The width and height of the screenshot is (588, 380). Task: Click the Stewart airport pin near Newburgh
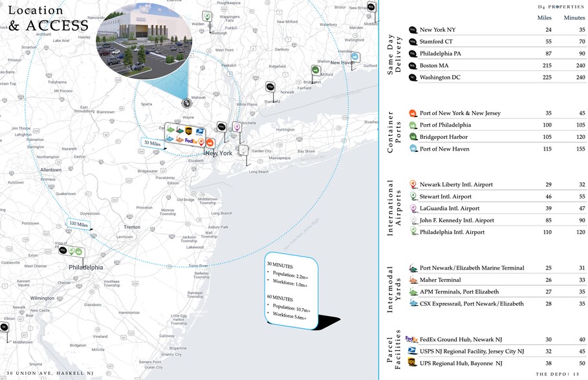click(207, 16)
